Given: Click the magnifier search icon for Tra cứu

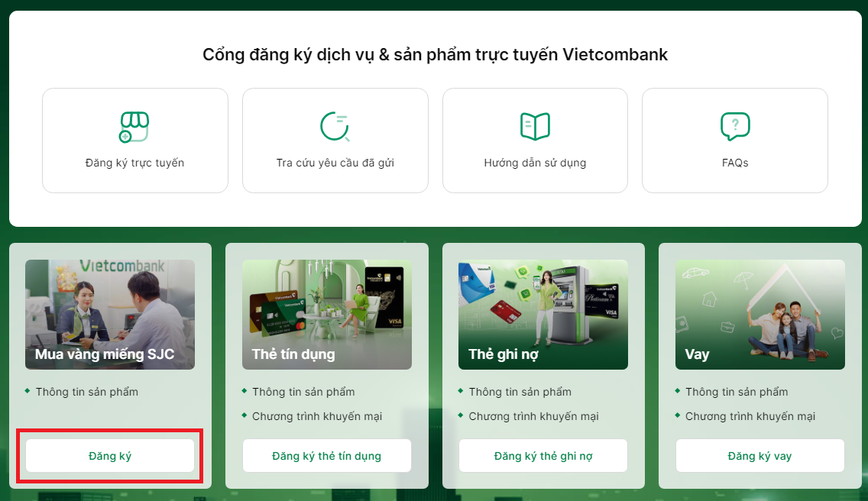Looking at the screenshot, I should click(x=335, y=126).
